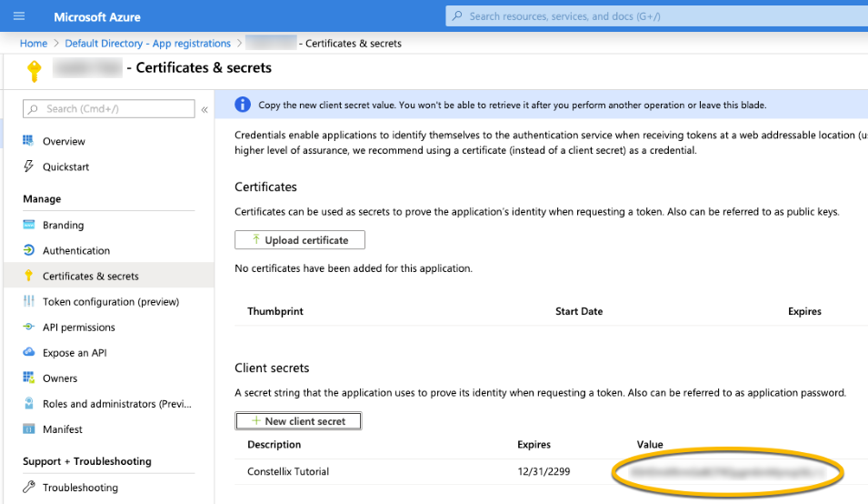Click the plus icon on New client secret
868x504 pixels.
(255, 421)
